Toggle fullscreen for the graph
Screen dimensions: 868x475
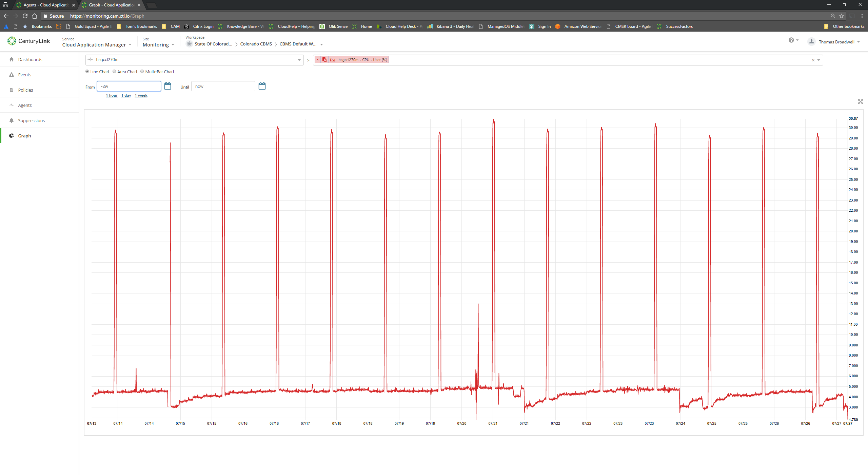861,102
